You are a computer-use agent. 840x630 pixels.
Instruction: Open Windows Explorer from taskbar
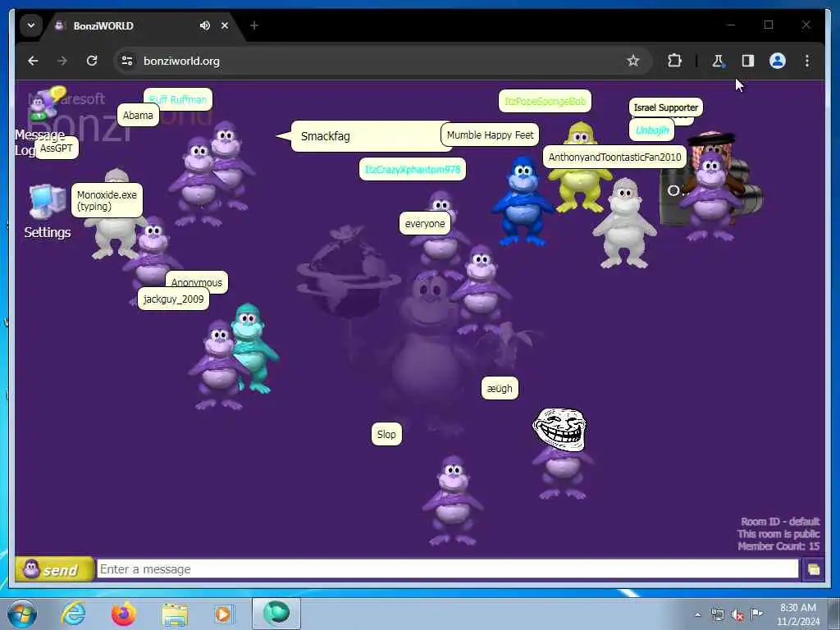pos(175,614)
